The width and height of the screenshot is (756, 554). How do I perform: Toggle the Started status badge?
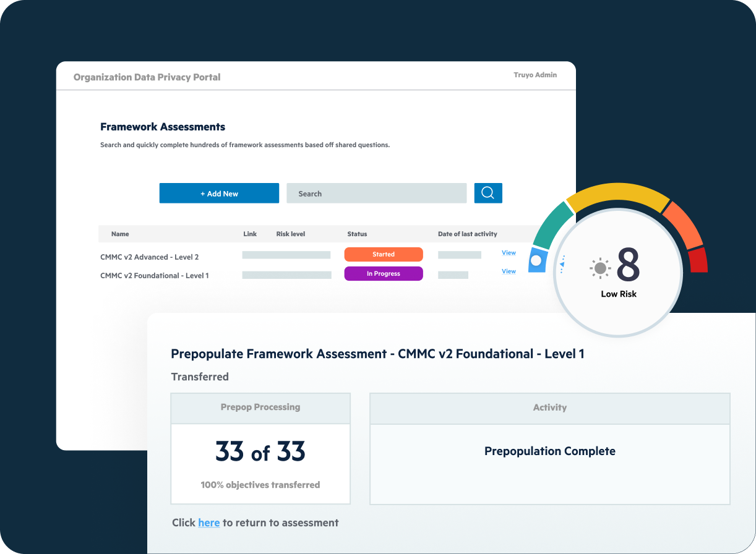[x=384, y=254]
